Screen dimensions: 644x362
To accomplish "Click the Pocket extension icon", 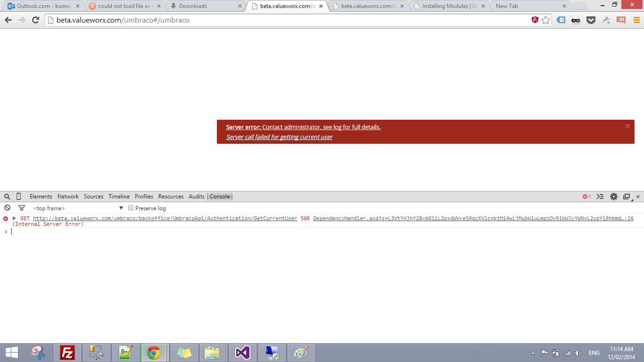I will click(x=591, y=20).
